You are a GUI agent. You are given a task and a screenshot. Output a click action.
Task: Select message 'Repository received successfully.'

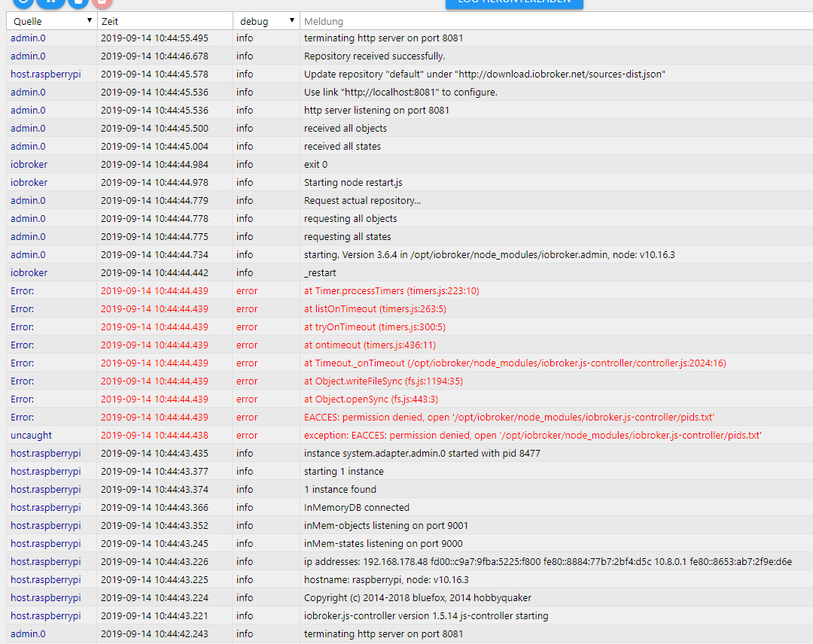pyautogui.click(x=374, y=56)
